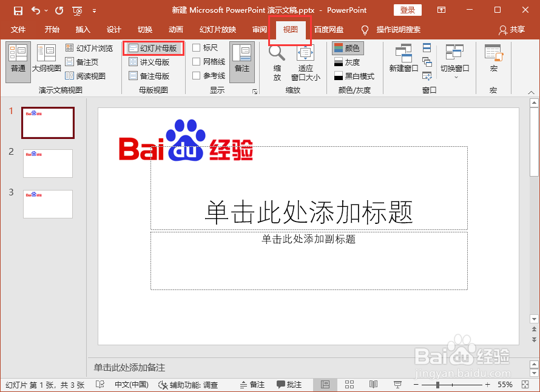Click the zoom out minus button
This screenshot has width=540, height=392.
pos(416,385)
